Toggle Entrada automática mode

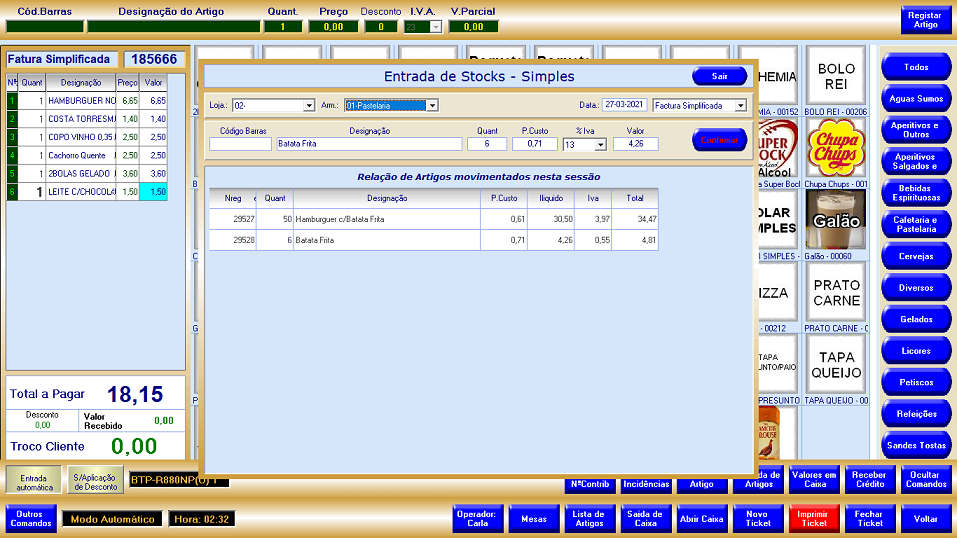pyautogui.click(x=33, y=480)
